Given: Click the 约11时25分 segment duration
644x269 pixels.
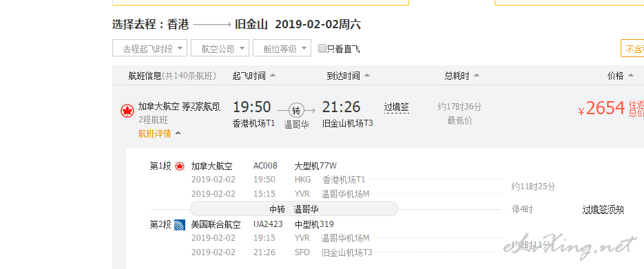Looking at the screenshot, I should [x=533, y=186].
